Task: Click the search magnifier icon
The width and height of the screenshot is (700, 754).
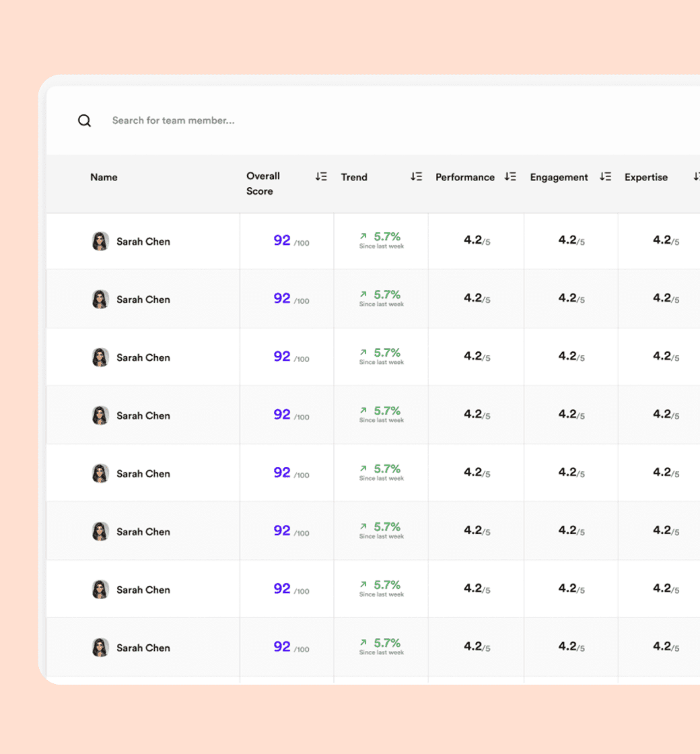Action: point(85,121)
